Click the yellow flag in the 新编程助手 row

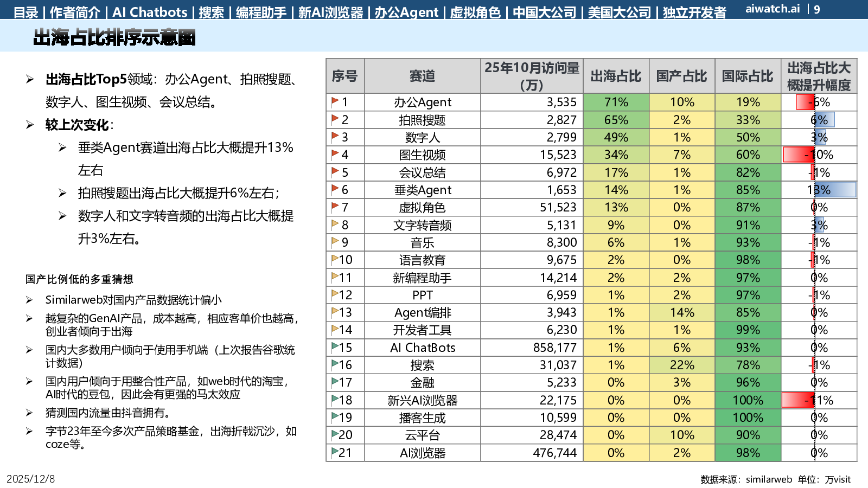tap(335, 277)
